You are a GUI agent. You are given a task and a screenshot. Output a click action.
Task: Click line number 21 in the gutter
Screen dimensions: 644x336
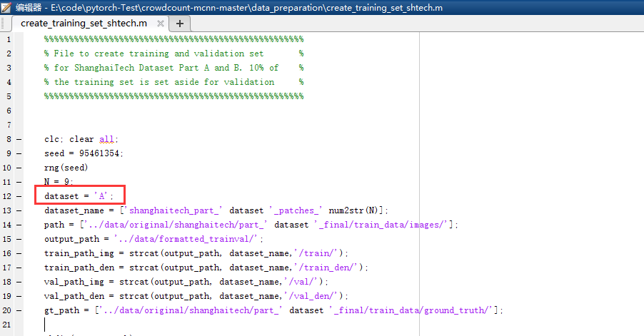6,325
